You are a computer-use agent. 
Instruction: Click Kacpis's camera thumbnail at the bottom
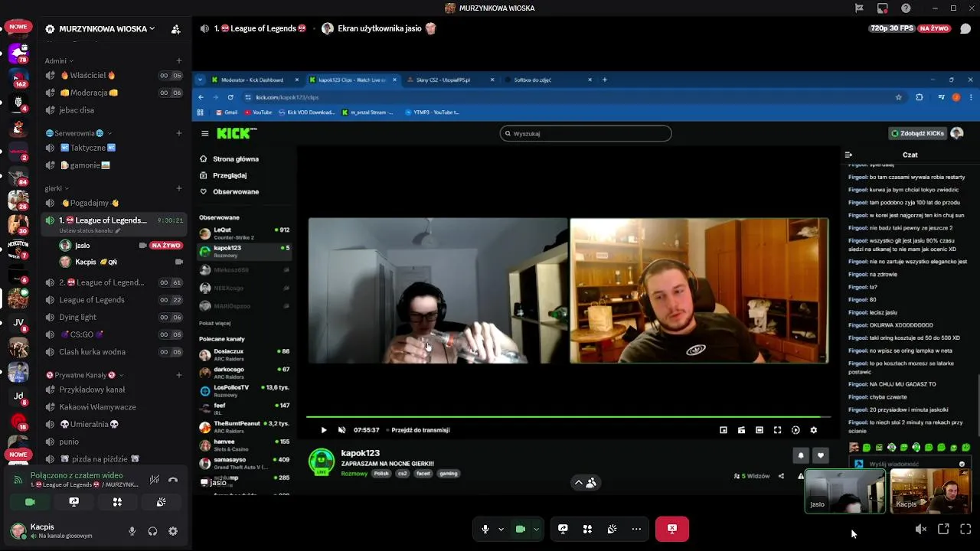pos(929,491)
